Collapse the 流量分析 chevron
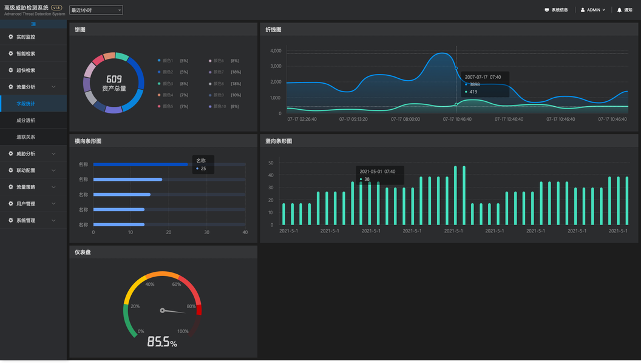The width and height of the screenshot is (641, 364). pos(53,87)
